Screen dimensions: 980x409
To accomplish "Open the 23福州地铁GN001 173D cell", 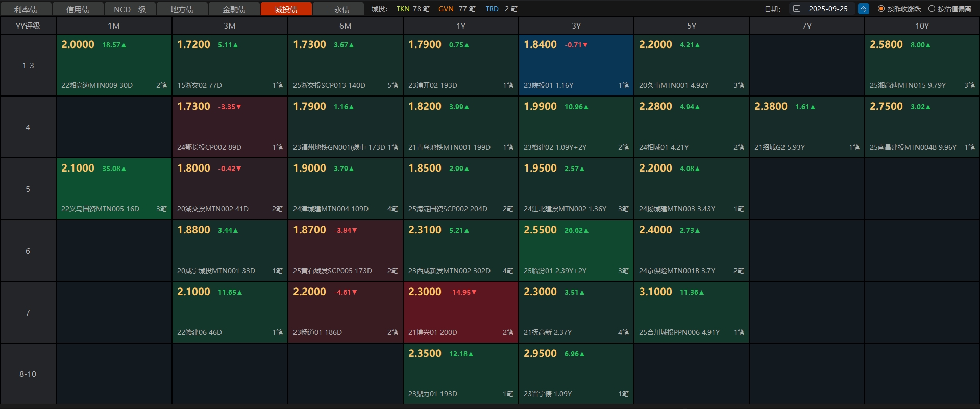I will pos(346,127).
